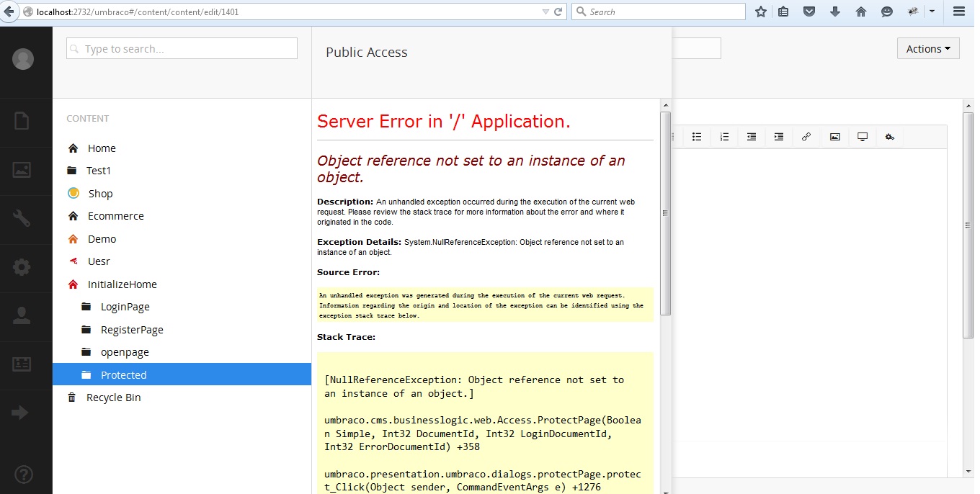Click the Stack Trace label
This screenshot has height=494, width=980.
346,337
